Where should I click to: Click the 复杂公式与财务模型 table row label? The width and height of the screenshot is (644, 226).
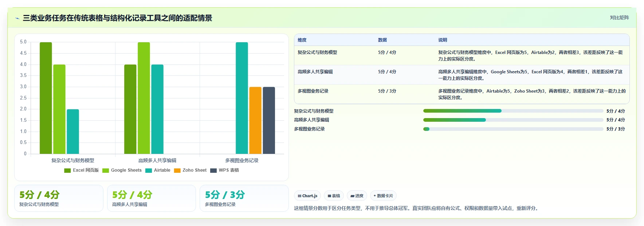coord(317,52)
